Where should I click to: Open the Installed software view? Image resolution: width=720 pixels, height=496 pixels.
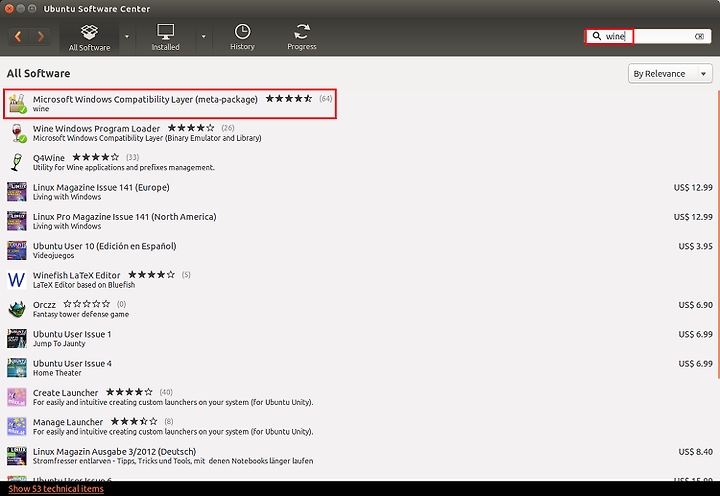tap(165, 37)
